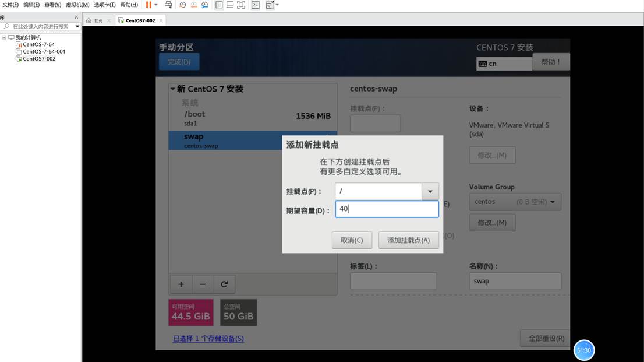Screen dimensions: 644x362
Task: Click the 名称(N) field containing swap
Action: pos(515,282)
